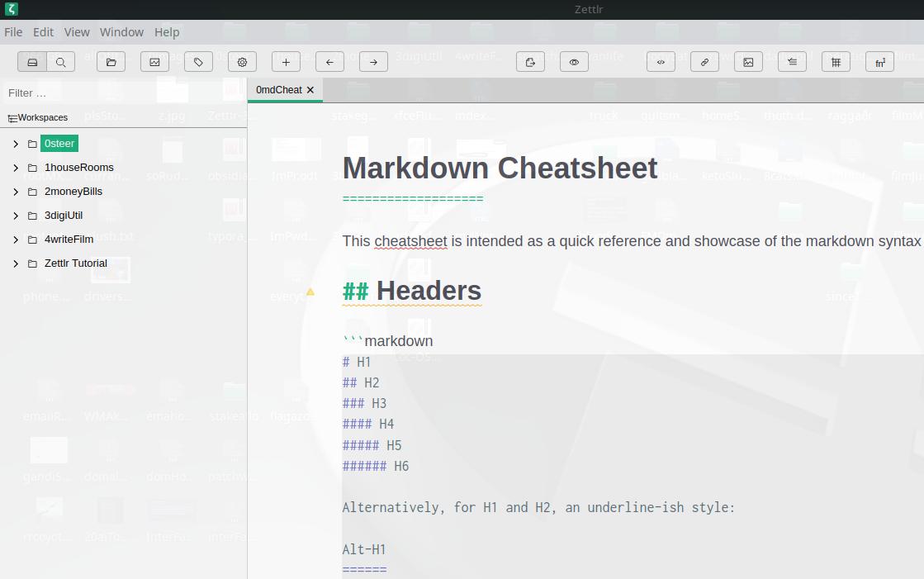Insert a table using the grid icon
This screenshot has height=579, width=924.
[836, 62]
